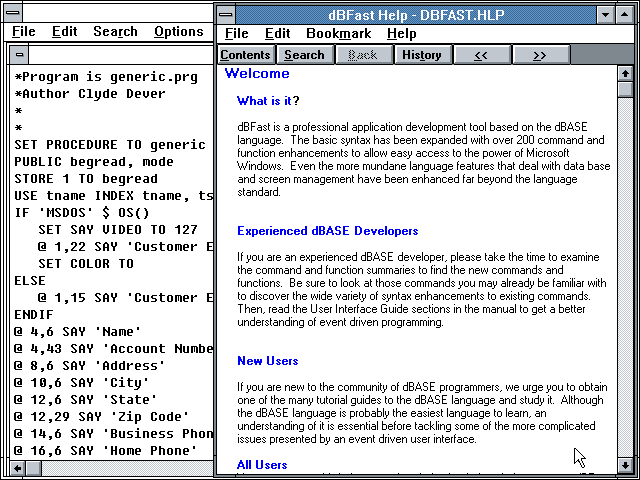Click the editor horizontal scrollbar thumb
The height and width of the screenshot is (480, 640).
pyautogui.click(x=33, y=468)
